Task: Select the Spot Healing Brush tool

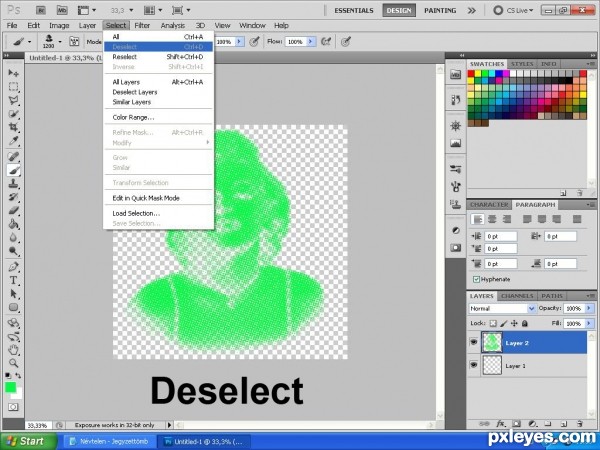Action: tap(13, 156)
